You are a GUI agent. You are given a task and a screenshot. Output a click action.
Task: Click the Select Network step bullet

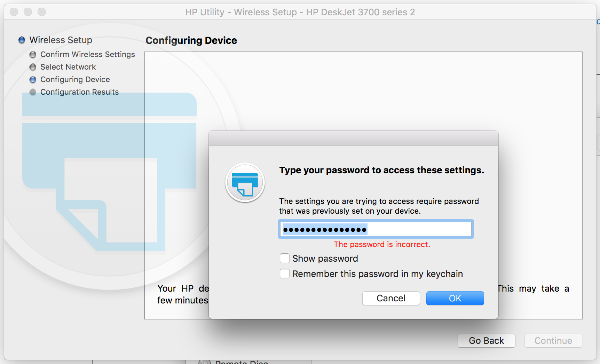point(33,67)
